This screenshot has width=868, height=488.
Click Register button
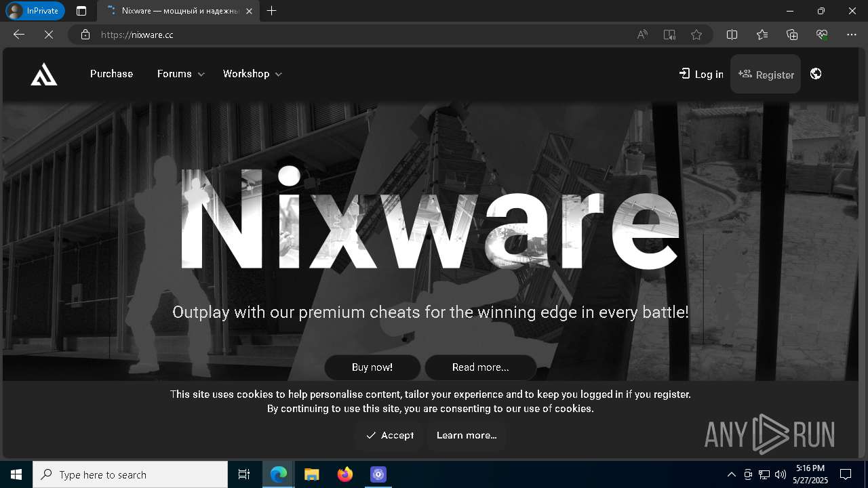pos(766,74)
